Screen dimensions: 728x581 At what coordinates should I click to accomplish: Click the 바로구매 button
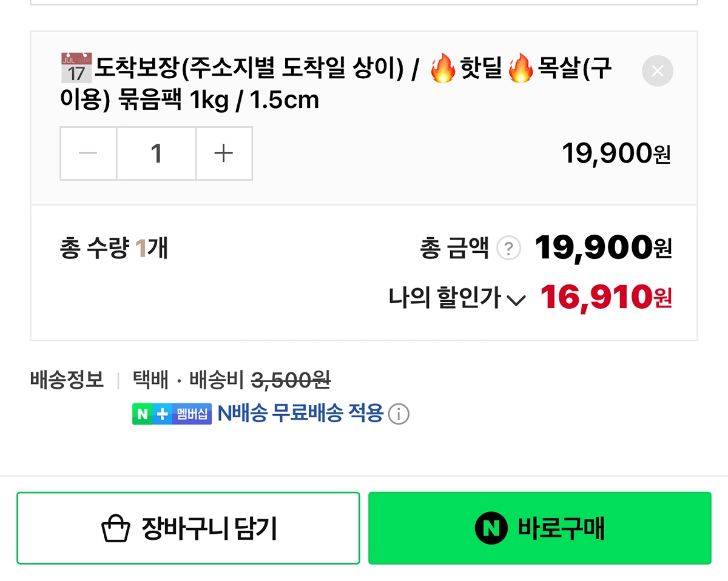pos(539,528)
